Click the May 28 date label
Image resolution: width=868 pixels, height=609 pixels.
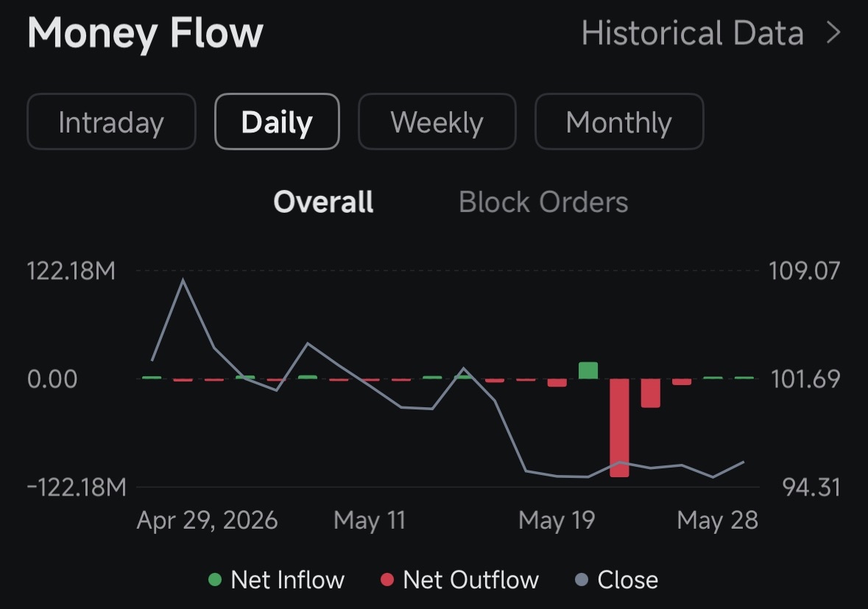click(x=717, y=521)
